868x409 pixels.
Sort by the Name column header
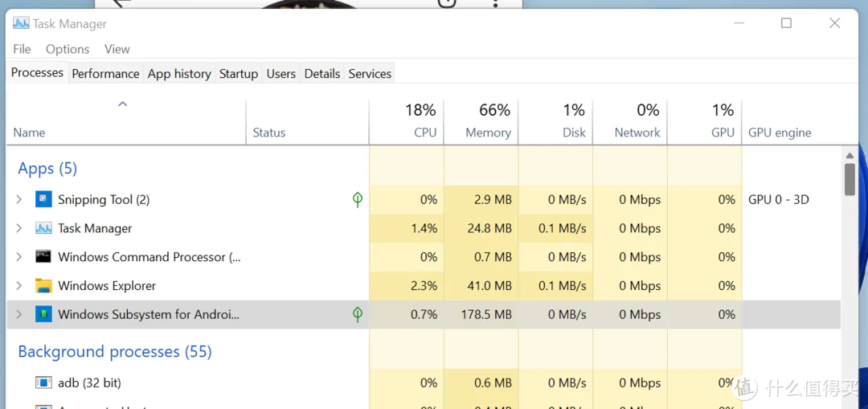[126, 122]
